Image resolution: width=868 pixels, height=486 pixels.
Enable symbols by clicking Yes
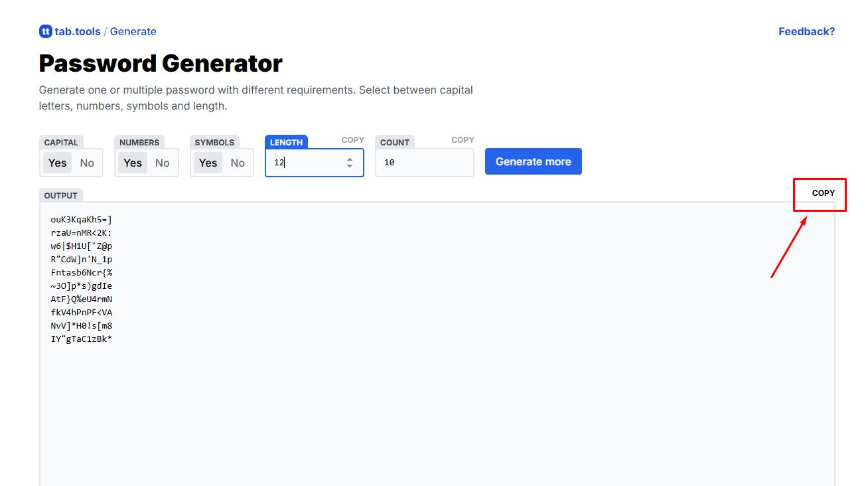pyautogui.click(x=207, y=162)
